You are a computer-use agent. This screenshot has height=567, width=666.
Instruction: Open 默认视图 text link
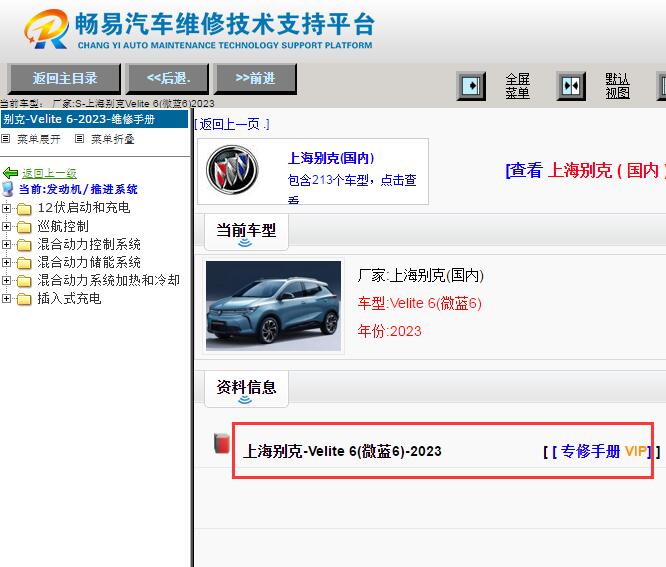[617, 86]
